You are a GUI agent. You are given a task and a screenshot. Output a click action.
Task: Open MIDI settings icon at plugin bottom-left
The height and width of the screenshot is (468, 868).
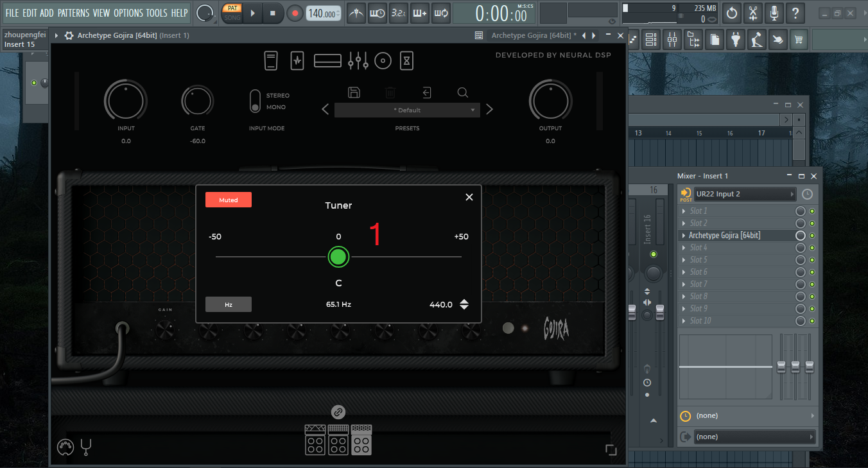point(65,447)
